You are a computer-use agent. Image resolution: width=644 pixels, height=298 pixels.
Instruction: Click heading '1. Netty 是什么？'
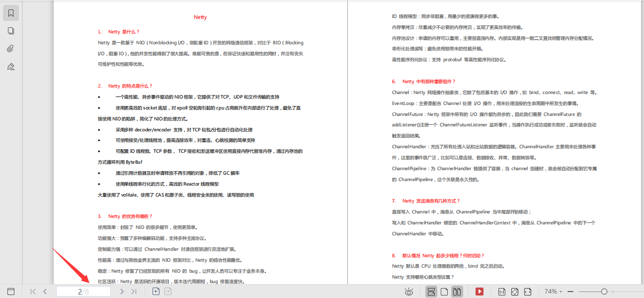click(119, 32)
